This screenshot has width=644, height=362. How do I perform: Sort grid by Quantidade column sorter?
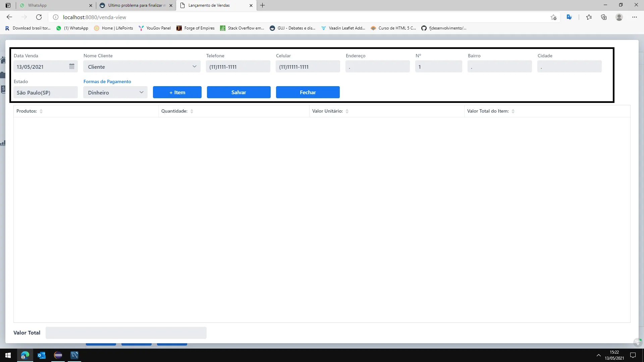192,111
